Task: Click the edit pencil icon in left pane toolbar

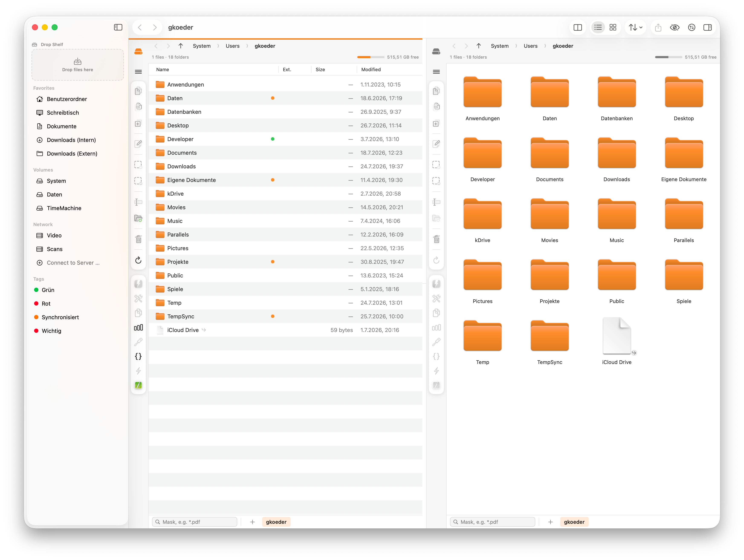Action: click(138, 144)
